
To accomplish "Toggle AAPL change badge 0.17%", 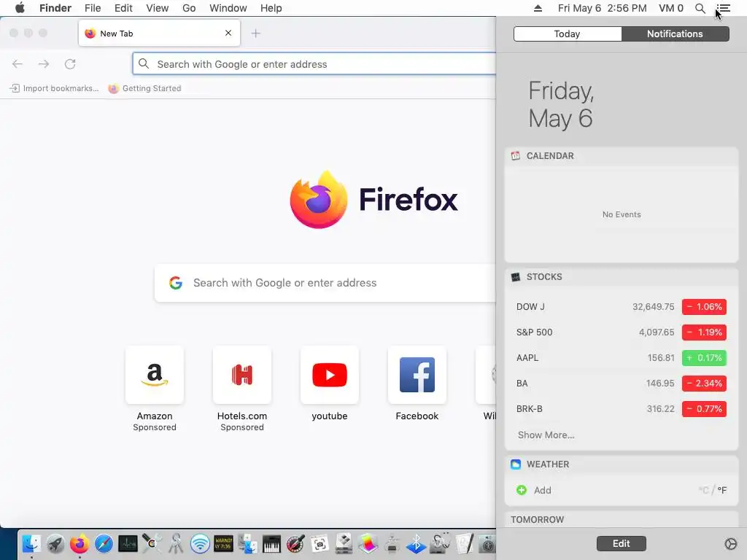I will pyautogui.click(x=704, y=357).
